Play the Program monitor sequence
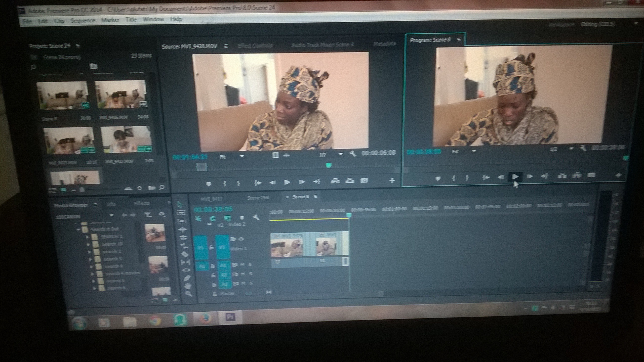 click(515, 177)
